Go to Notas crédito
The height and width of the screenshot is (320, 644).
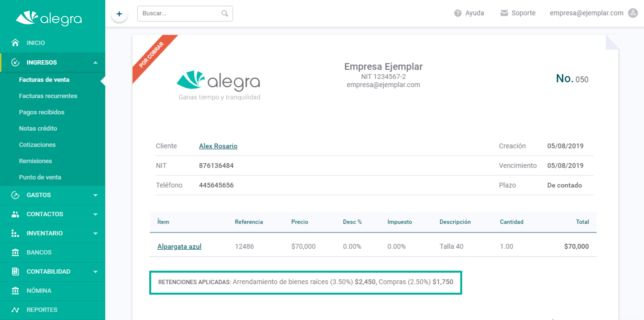click(38, 129)
